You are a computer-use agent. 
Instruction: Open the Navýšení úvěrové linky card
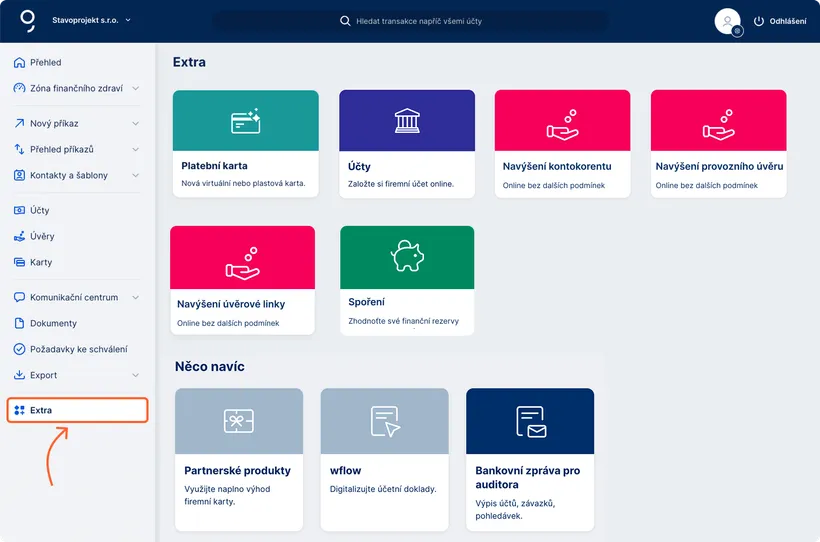pyautogui.click(x=242, y=302)
